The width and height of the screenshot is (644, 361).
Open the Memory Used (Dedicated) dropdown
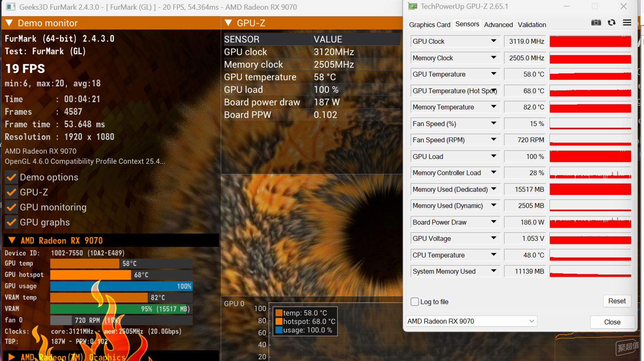coord(493,189)
